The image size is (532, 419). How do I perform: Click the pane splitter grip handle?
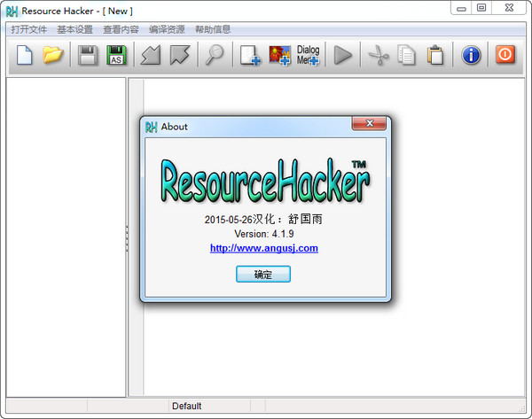127,238
